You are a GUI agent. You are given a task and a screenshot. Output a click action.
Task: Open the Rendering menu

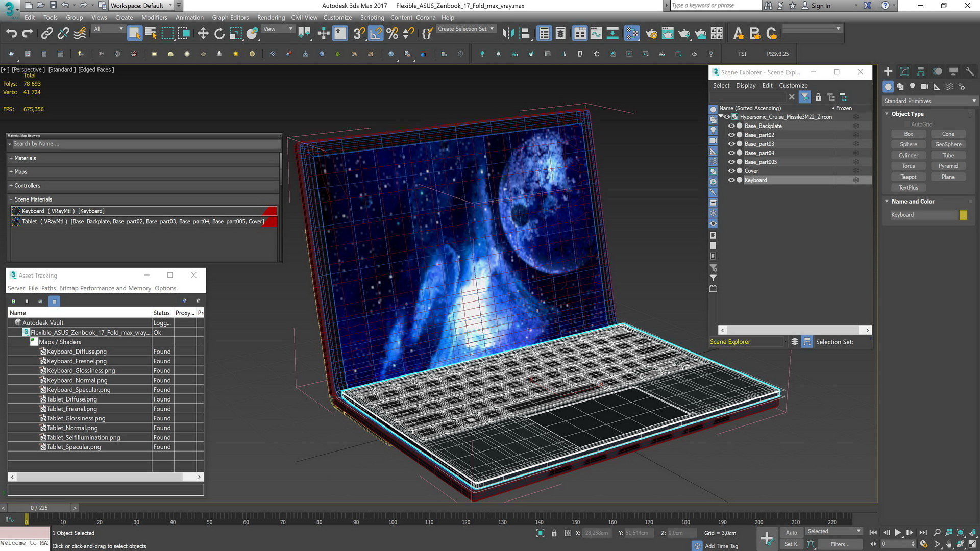[x=271, y=17]
